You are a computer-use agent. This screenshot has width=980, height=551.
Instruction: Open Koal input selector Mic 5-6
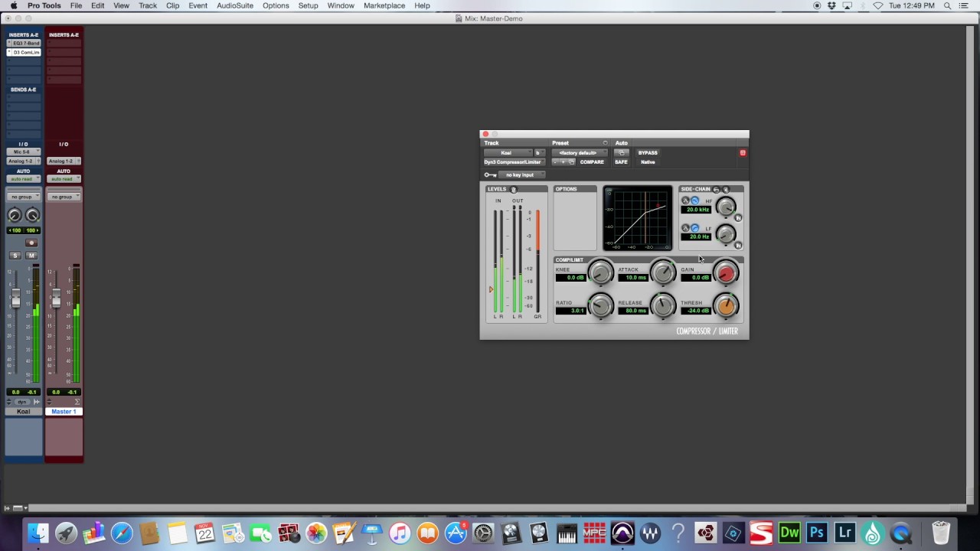pos(24,152)
